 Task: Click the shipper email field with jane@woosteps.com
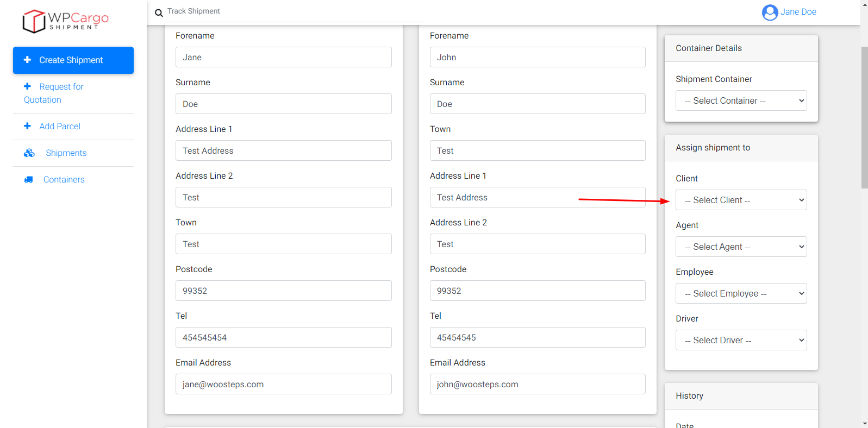click(x=283, y=384)
